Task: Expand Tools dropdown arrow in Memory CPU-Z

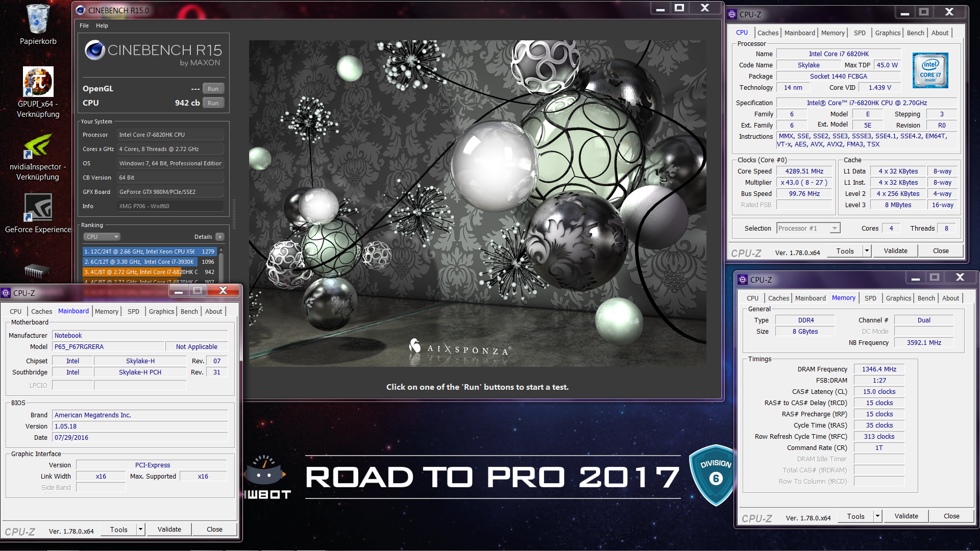Action: tap(877, 516)
